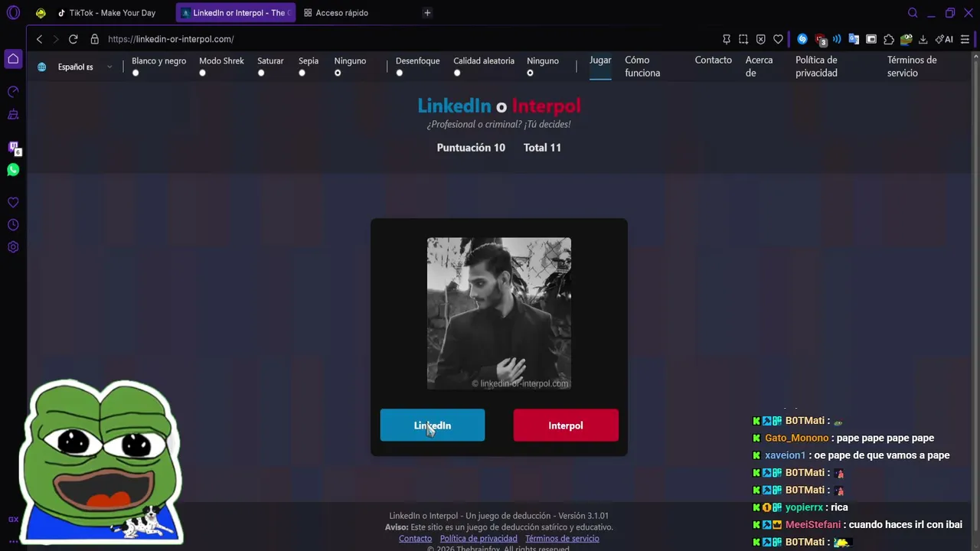Viewport: 980px width, 551px height.
Task: Click the Pepe frog overlay image
Action: coord(102,461)
